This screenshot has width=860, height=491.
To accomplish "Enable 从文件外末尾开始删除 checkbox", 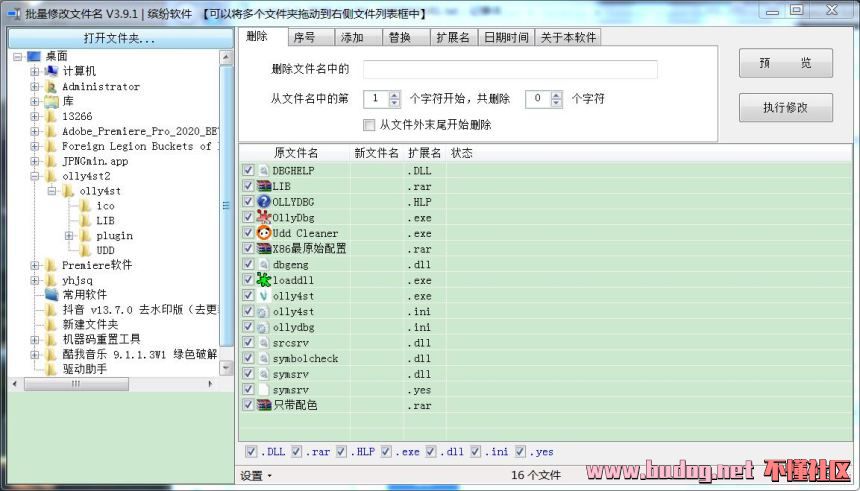I will coord(369,125).
